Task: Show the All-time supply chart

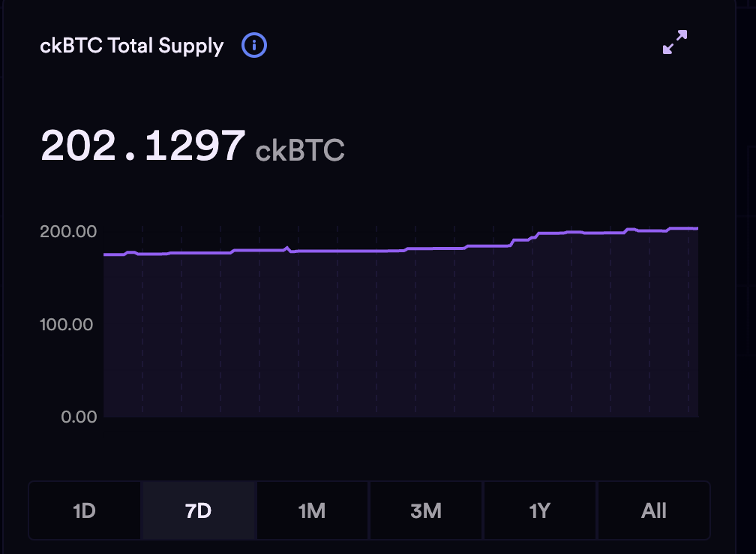Action: [653, 510]
